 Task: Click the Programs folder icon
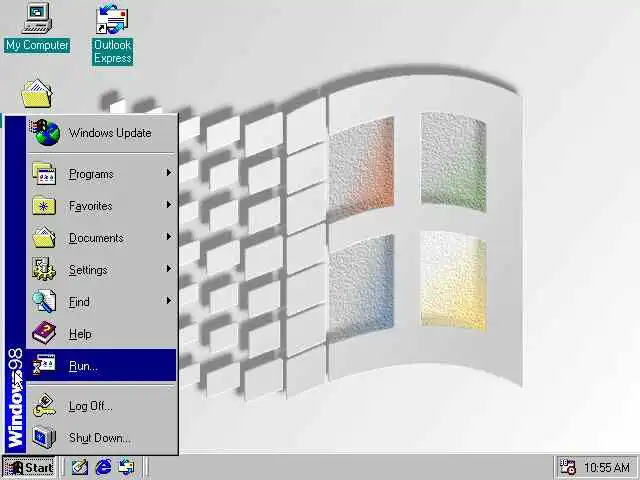[x=44, y=173]
